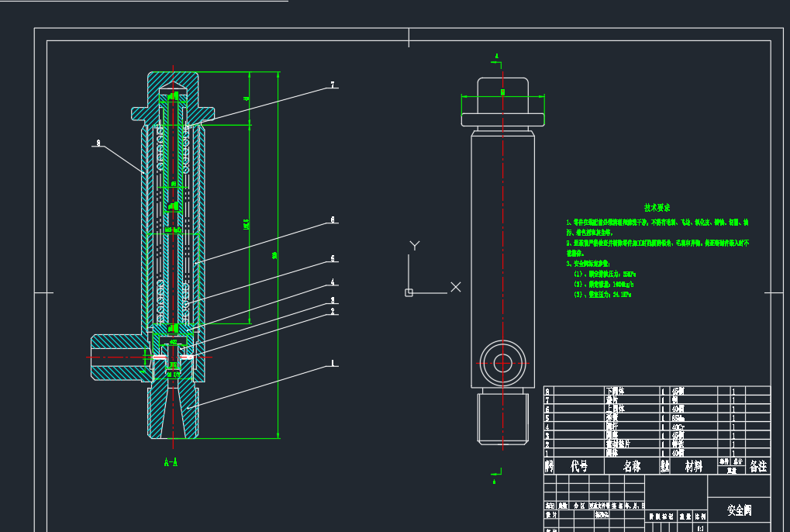
Task: Click balloon number 5 on section view
Action: coord(333,258)
